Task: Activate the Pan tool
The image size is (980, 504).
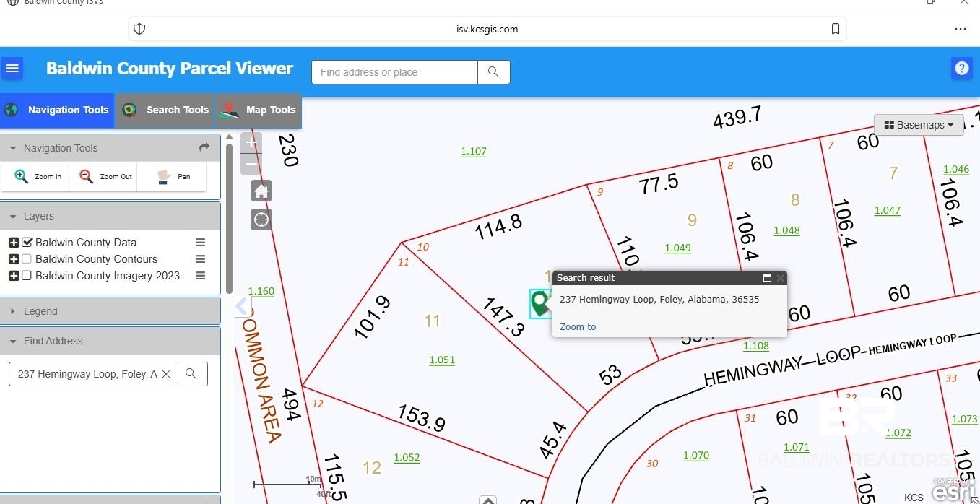Action: click(x=173, y=177)
